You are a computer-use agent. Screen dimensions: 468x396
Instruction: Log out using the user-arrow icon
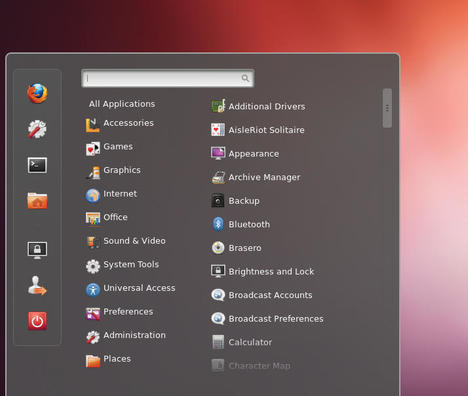37,286
